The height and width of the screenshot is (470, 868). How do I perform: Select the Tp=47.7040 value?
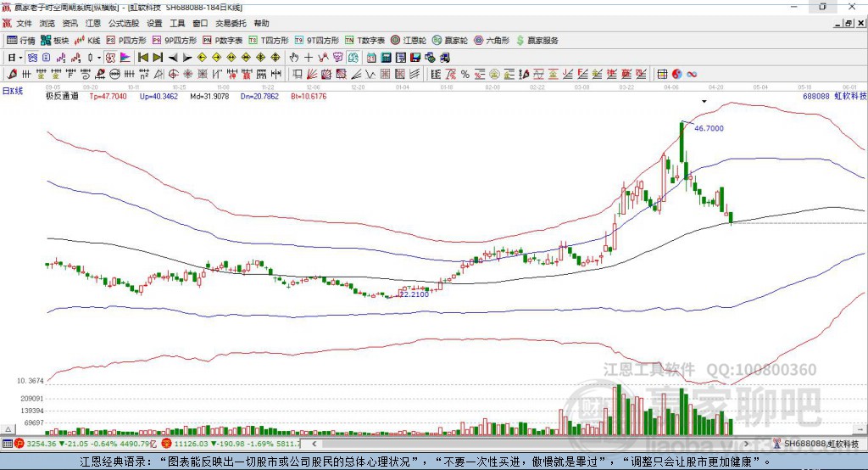point(108,97)
